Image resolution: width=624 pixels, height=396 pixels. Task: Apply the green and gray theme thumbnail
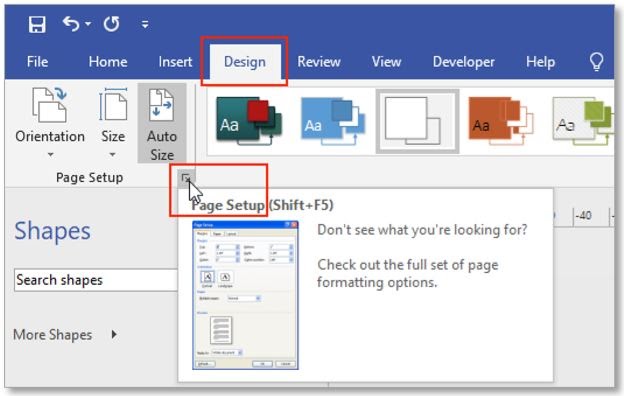pyautogui.click(x=583, y=121)
